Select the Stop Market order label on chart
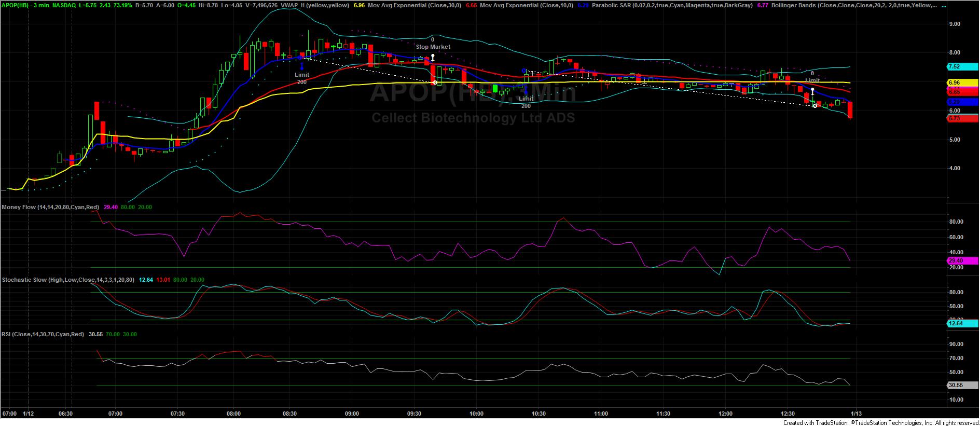Image resolution: width=980 pixels, height=426 pixels. [x=433, y=47]
